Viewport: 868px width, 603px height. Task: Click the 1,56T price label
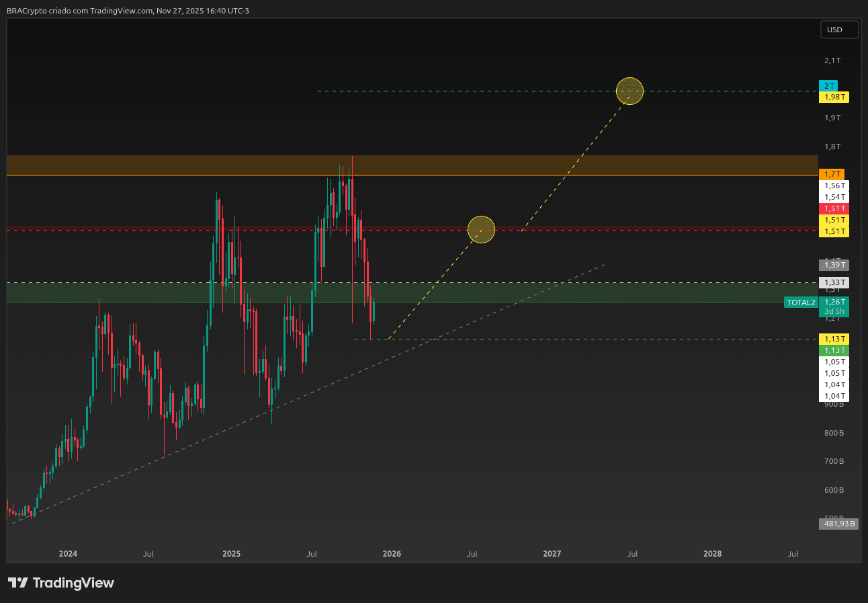(834, 186)
